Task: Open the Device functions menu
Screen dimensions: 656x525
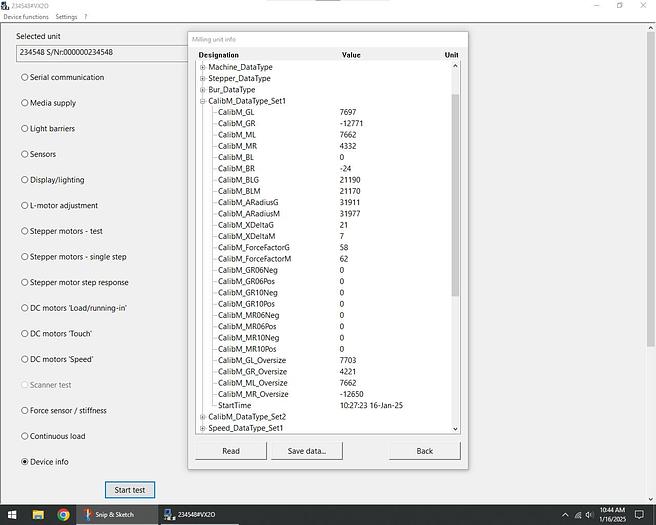Action: pyautogui.click(x=26, y=17)
